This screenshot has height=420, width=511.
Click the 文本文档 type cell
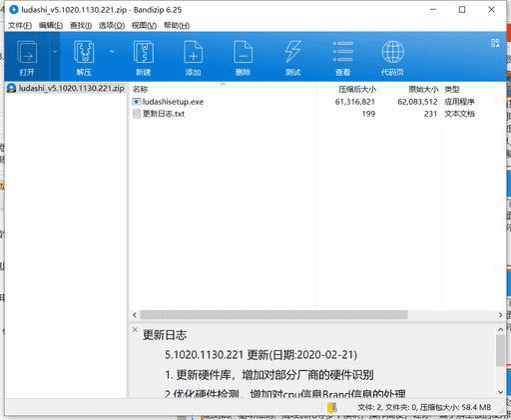click(459, 114)
